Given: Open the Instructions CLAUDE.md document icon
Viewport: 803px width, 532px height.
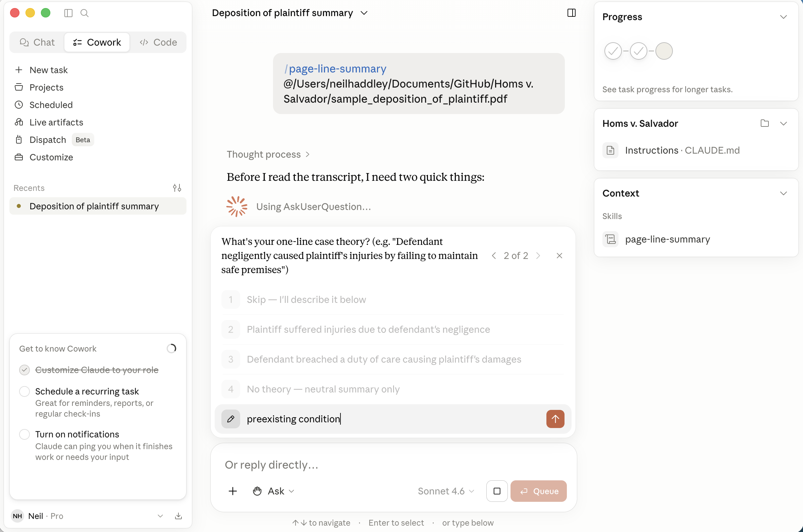Looking at the screenshot, I should (x=610, y=150).
